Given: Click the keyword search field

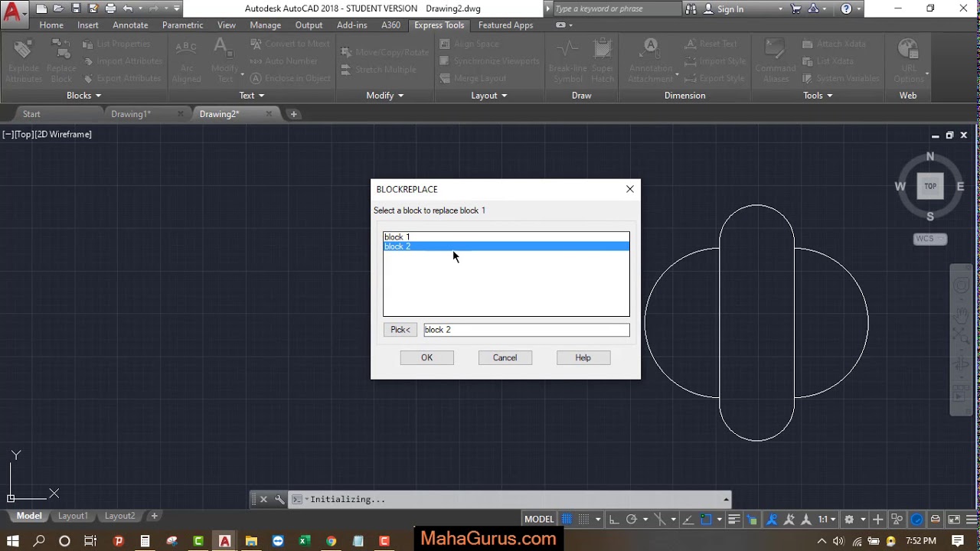Looking at the screenshot, I should click(x=616, y=9).
